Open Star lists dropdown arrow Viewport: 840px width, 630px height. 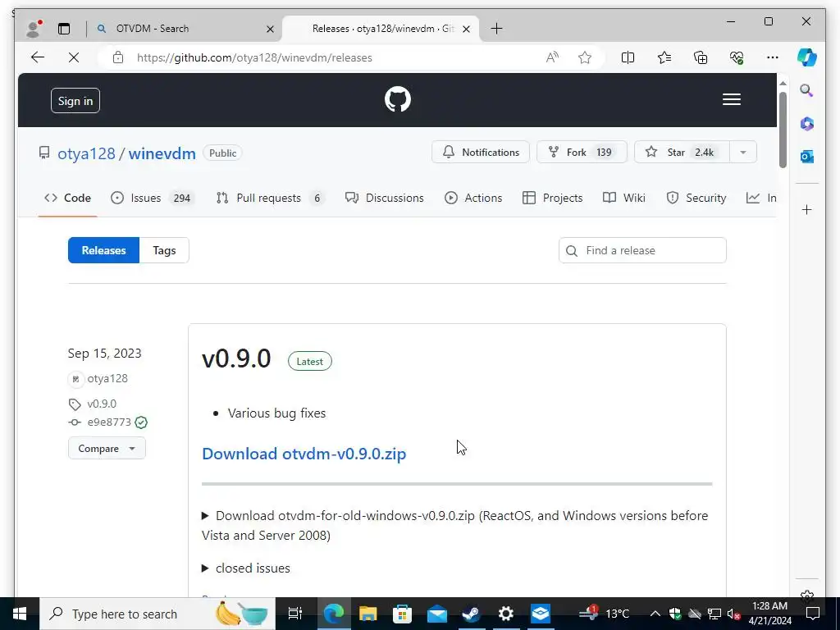pos(743,152)
